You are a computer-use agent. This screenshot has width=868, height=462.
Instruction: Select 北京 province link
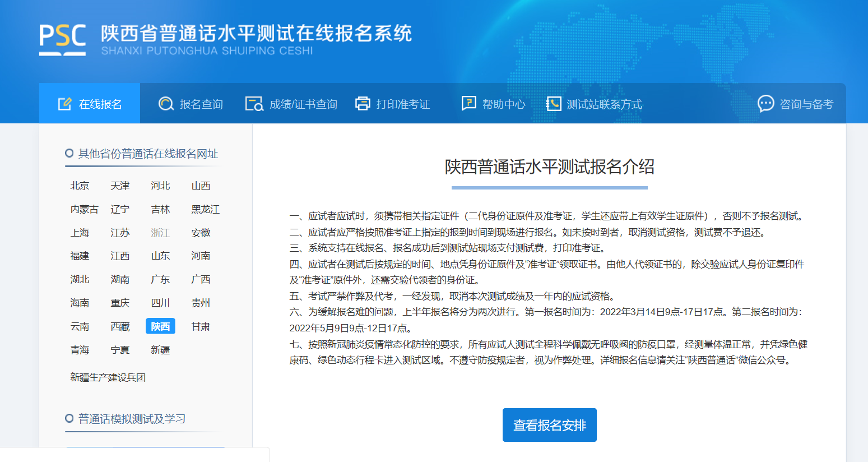tap(80, 186)
